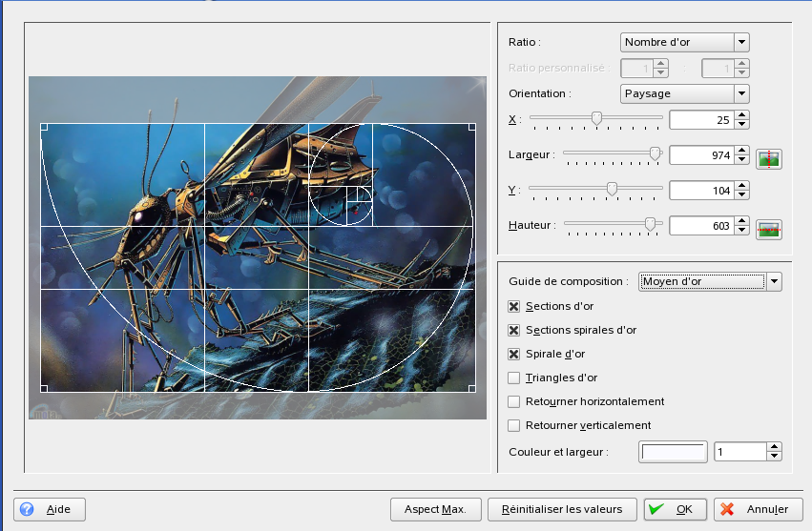Decrease guide line width with down arrow

(774, 456)
